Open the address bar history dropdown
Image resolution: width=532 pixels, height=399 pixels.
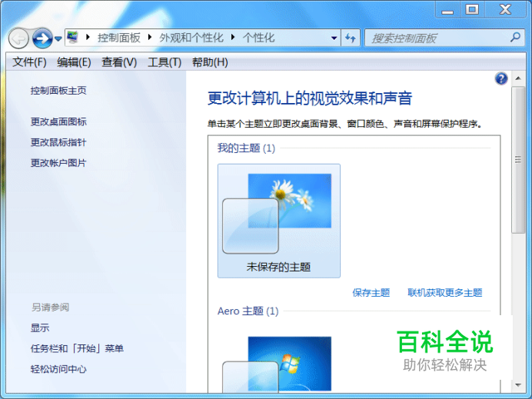click(x=334, y=38)
